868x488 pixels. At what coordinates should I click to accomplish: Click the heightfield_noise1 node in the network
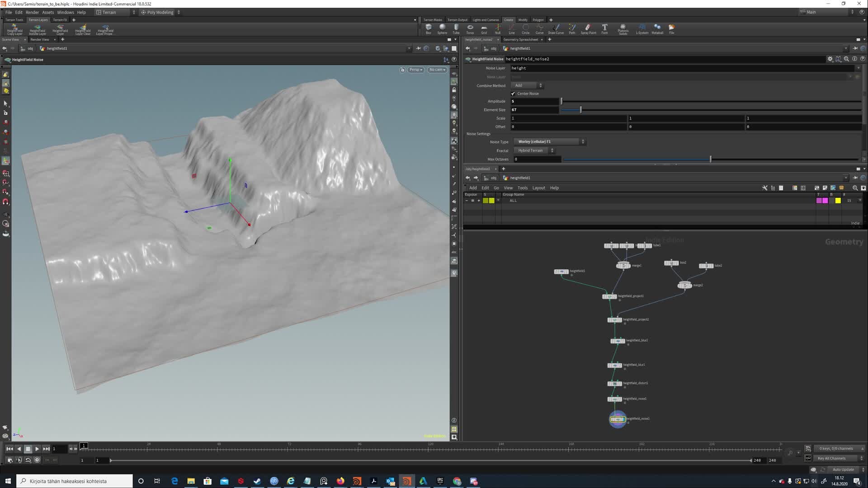[614, 399]
